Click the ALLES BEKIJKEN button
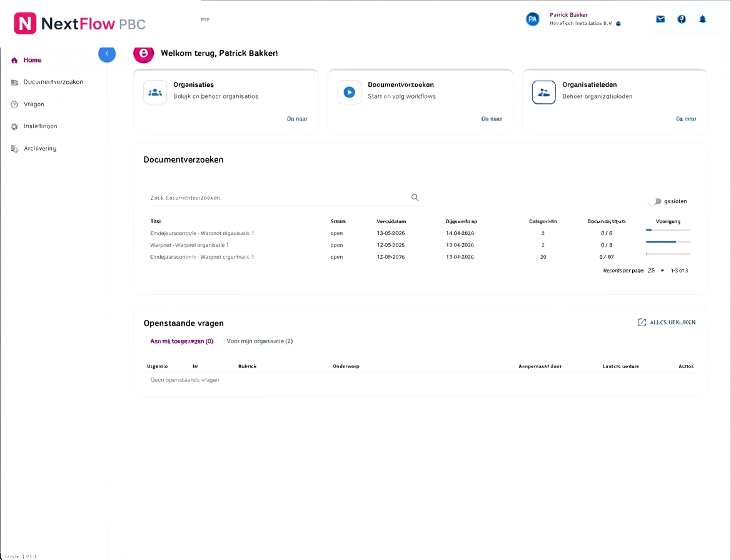 point(666,322)
